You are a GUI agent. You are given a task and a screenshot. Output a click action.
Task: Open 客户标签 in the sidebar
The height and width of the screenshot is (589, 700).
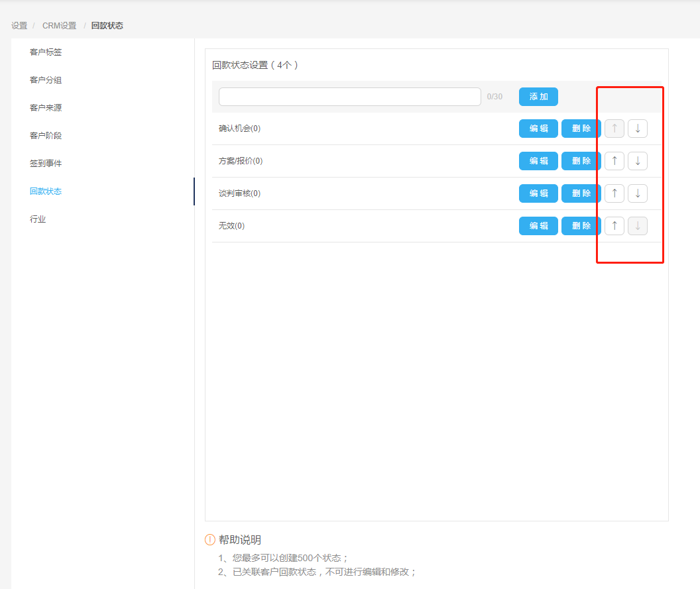pos(46,52)
